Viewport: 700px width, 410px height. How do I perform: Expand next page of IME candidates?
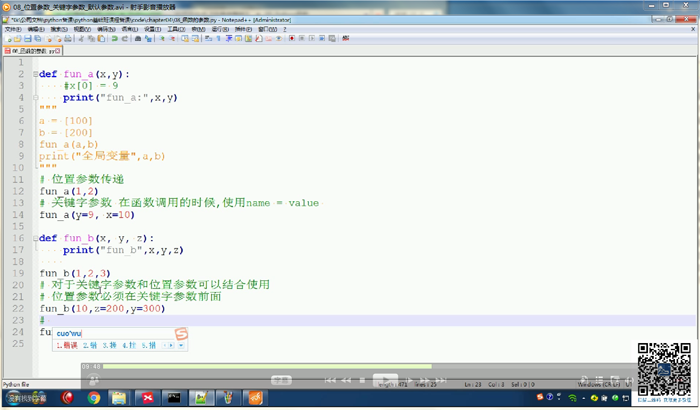181,345
